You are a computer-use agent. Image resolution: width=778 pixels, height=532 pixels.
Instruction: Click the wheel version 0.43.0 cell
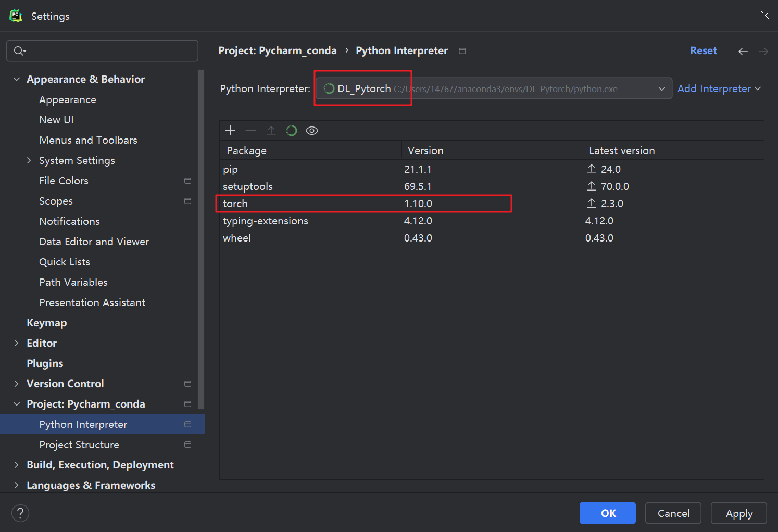tap(418, 238)
